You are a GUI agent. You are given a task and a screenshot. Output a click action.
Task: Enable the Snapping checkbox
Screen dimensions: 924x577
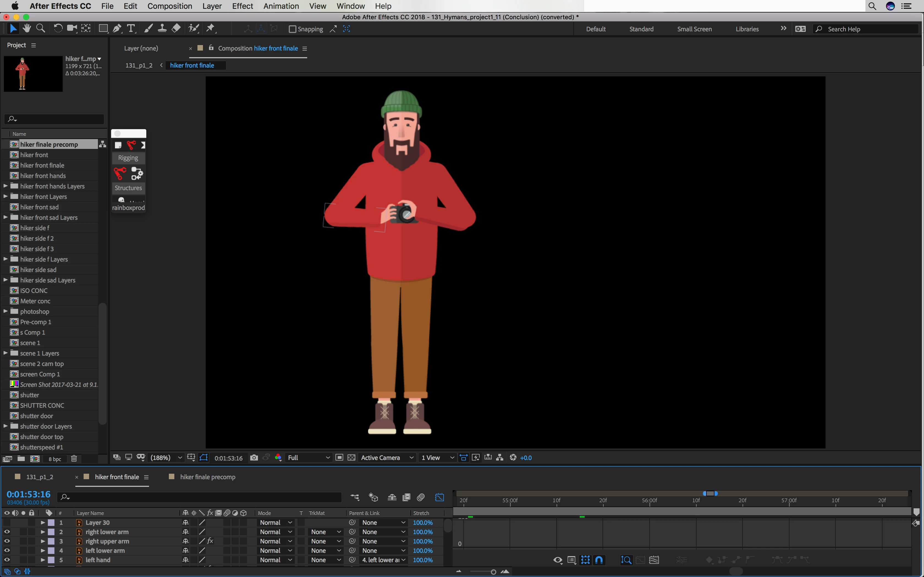click(x=293, y=29)
